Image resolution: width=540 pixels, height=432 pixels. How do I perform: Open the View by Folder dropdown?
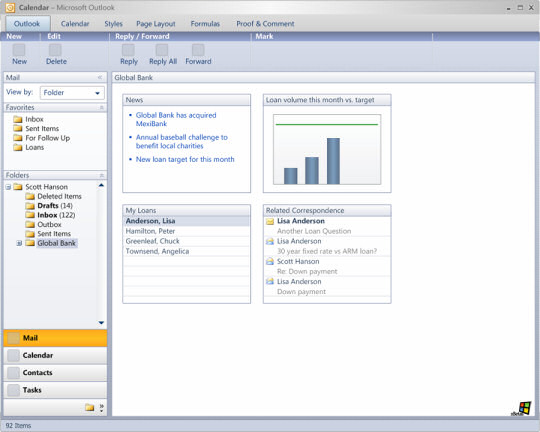pos(72,93)
